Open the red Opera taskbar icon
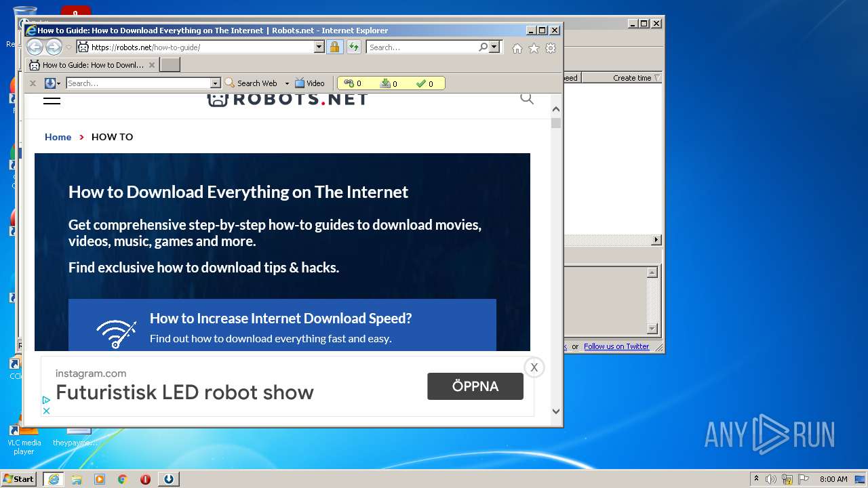868x488 pixels. (145, 479)
